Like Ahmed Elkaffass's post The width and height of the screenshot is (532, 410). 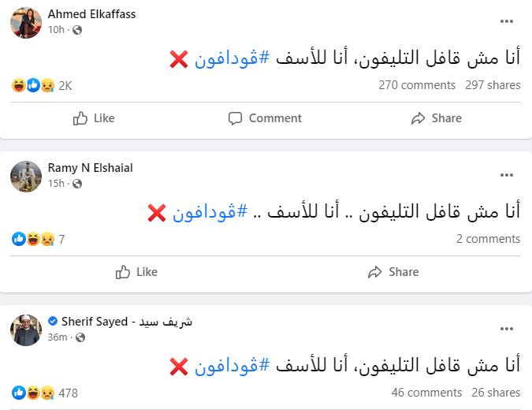[x=94, y=118]
